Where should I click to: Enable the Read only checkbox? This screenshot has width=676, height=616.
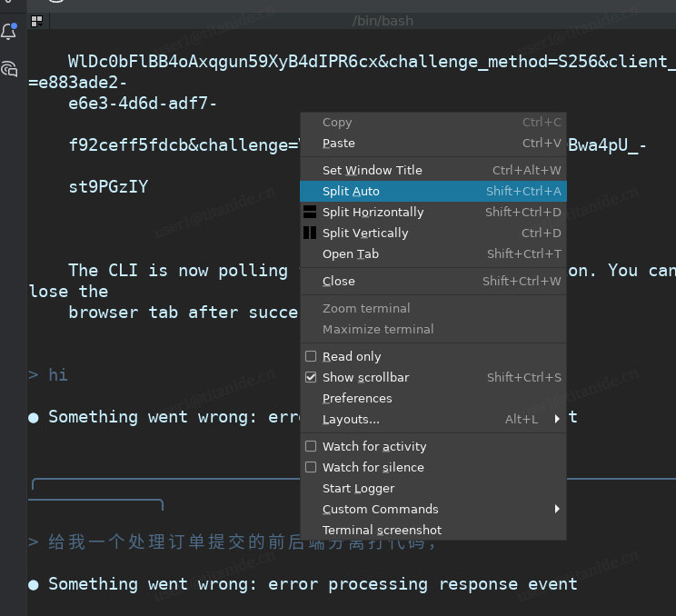[x=311, y=356]
